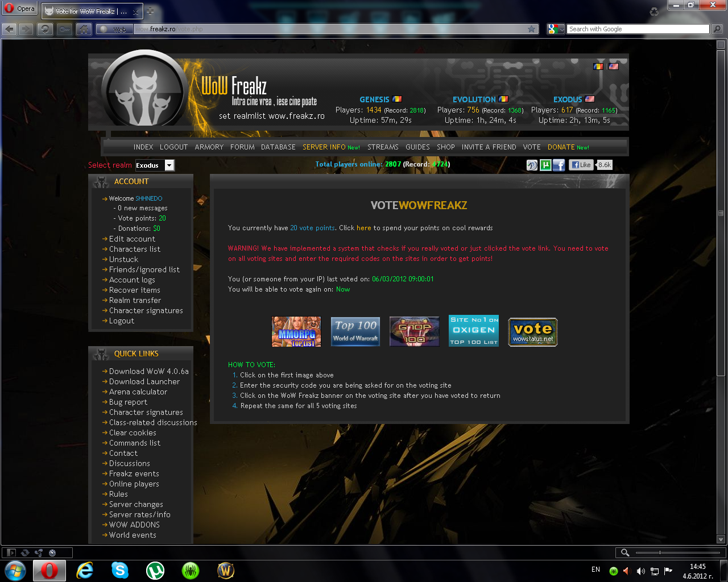Launch World of Warcraft from taskbar
The image size is (728, 582).
226,570
